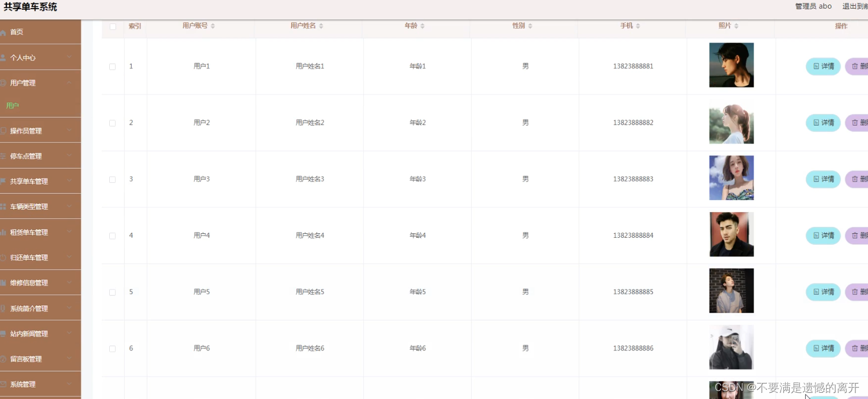Click 详情 button for 用户4
Screen dimensions: 868x399
click(823, 236)
